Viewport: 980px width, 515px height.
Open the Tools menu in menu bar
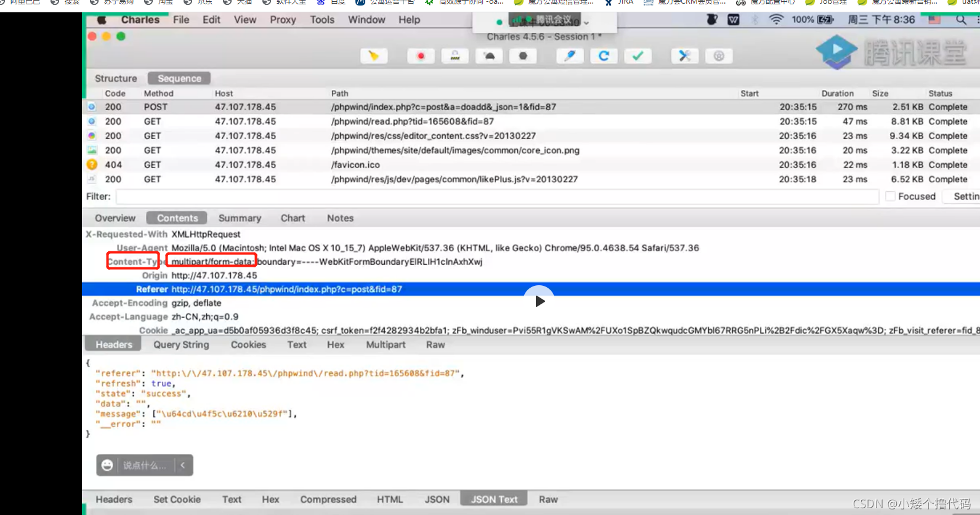pyautogui.click(x=322, y=20)
